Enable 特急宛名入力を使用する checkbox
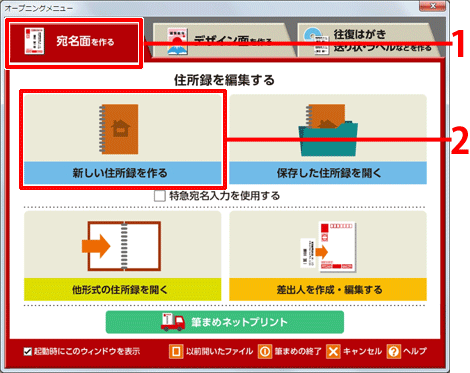This screenshot has height=373, width=470. (x=160, y=196)
